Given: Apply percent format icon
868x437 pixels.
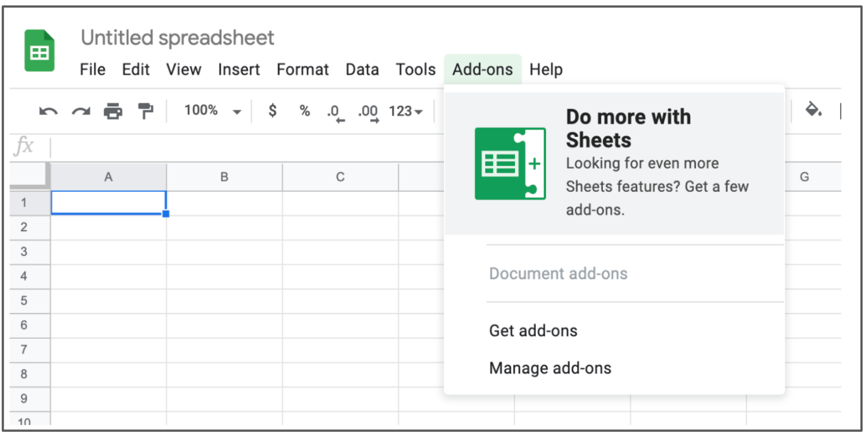Looking at the screenshot, I should [x=305, y=111].
